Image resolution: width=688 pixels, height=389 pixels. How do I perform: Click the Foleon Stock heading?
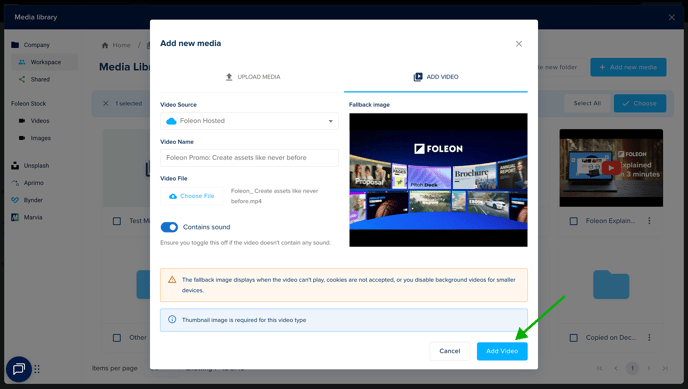(29, 103)
